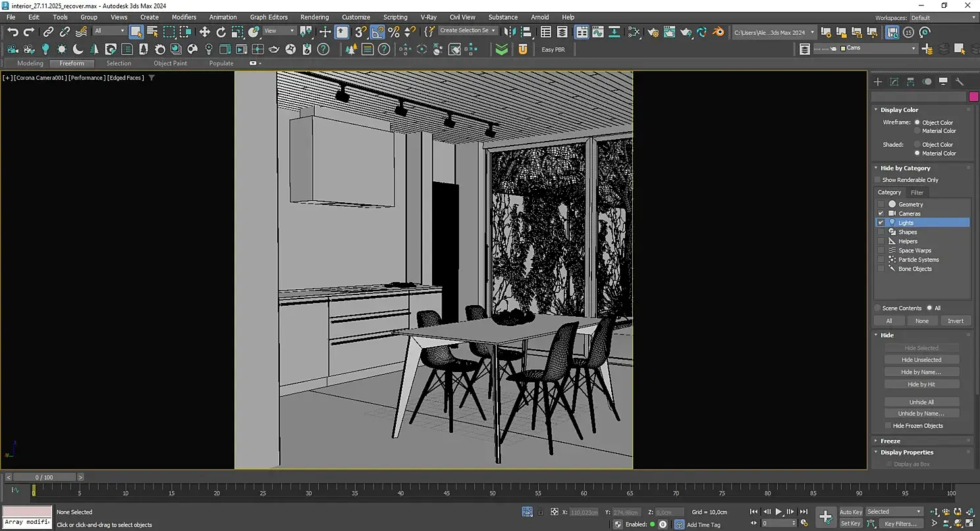Open the reference coordinate View dropdown
This screenshot has height=531, width=980.
point(279,31)
